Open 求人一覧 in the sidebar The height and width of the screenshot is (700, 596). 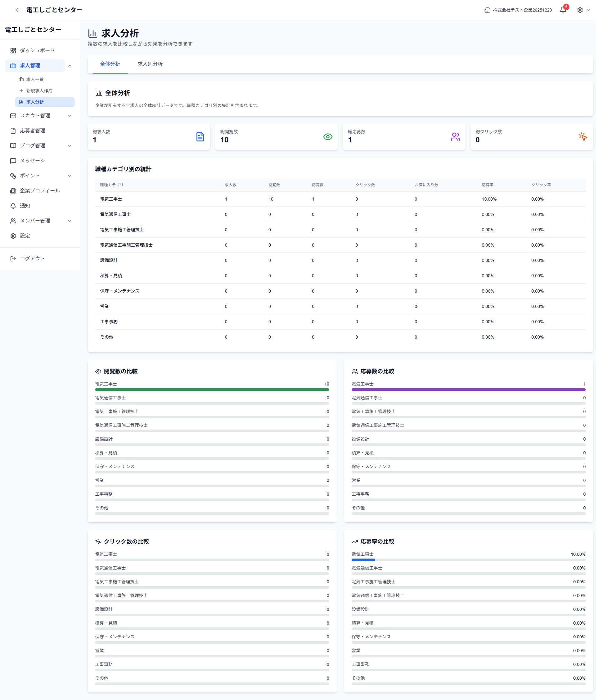35,80
